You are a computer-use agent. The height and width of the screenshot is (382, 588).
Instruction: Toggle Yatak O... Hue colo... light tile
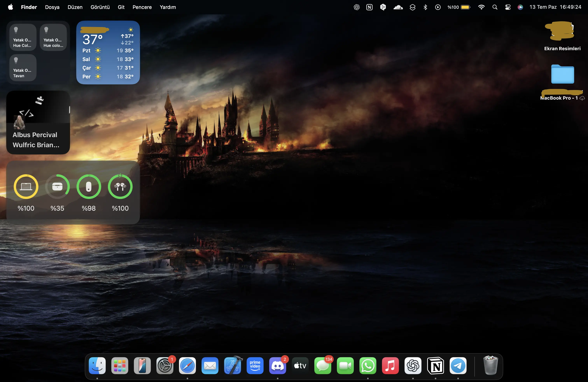[53, 37]
